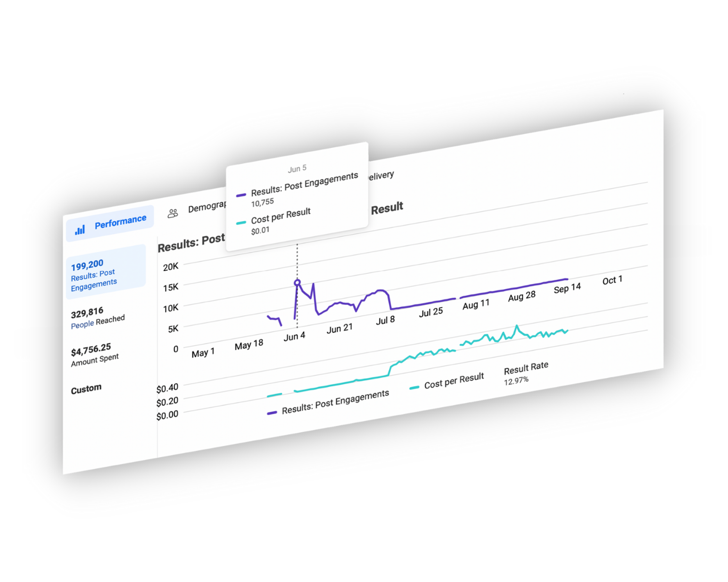Click the circled Jun 5 data point
This screenshot has height=582, width=728.
297,282
